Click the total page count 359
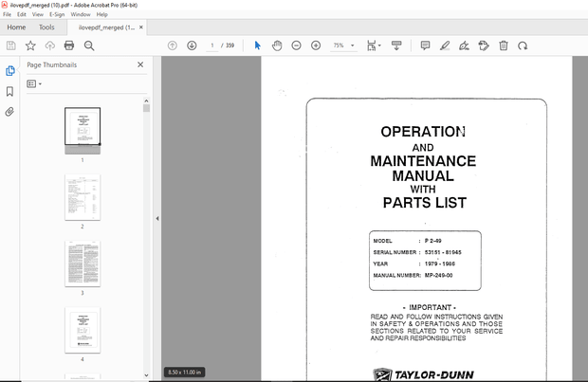This screenshot has height=382, width=588. point(230,45)
